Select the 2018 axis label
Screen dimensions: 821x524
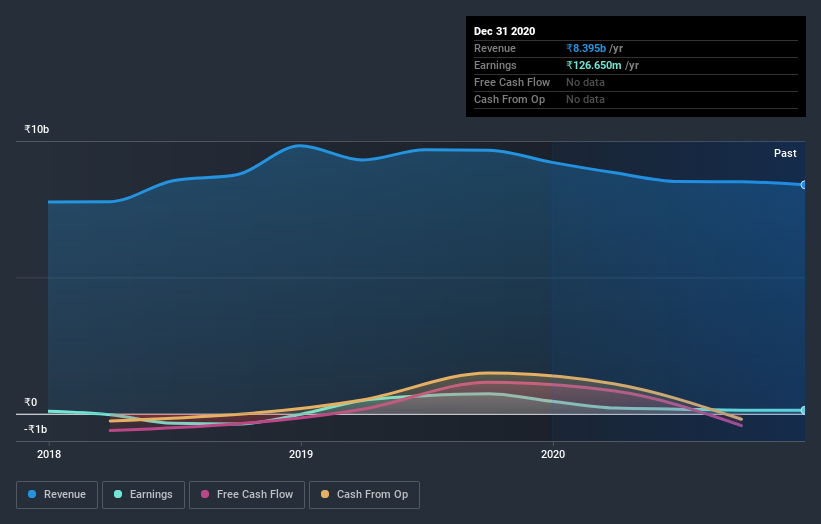49,454
